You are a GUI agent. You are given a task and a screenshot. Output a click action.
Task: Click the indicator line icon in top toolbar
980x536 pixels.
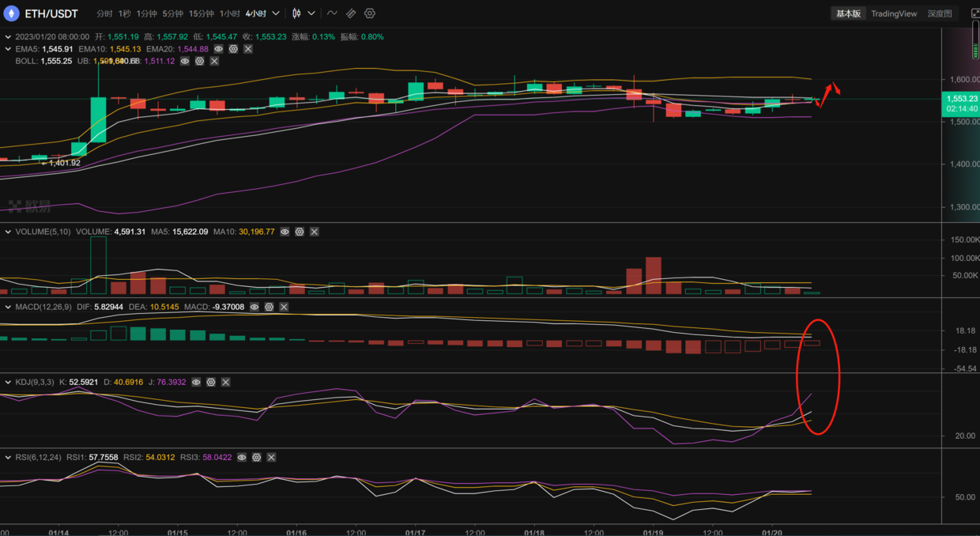tap(332, 13)
